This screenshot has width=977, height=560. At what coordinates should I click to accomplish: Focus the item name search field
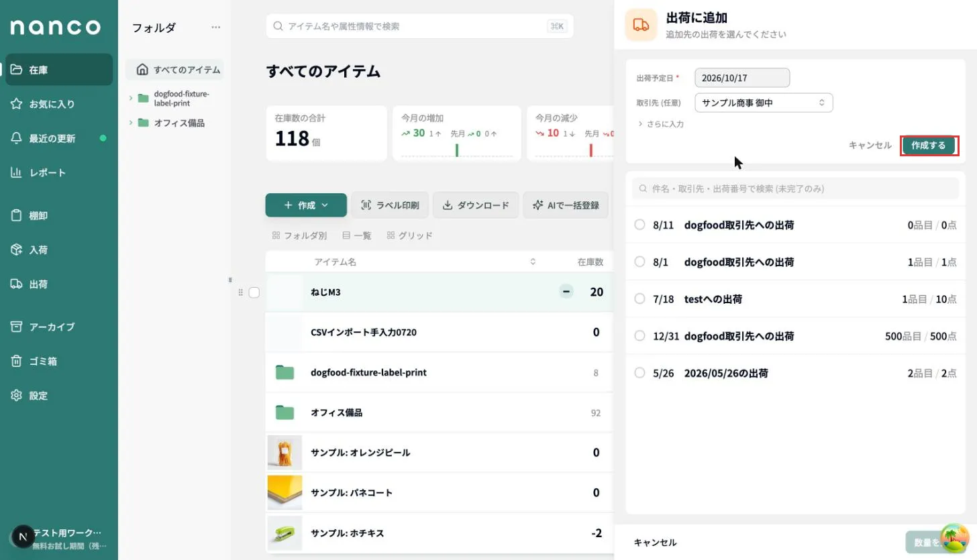click(419, 26)
